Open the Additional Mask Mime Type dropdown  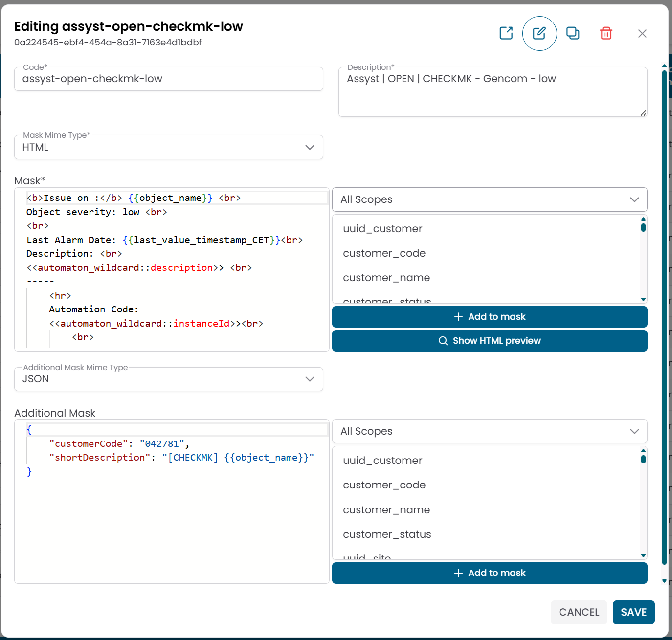pos(168,379)
